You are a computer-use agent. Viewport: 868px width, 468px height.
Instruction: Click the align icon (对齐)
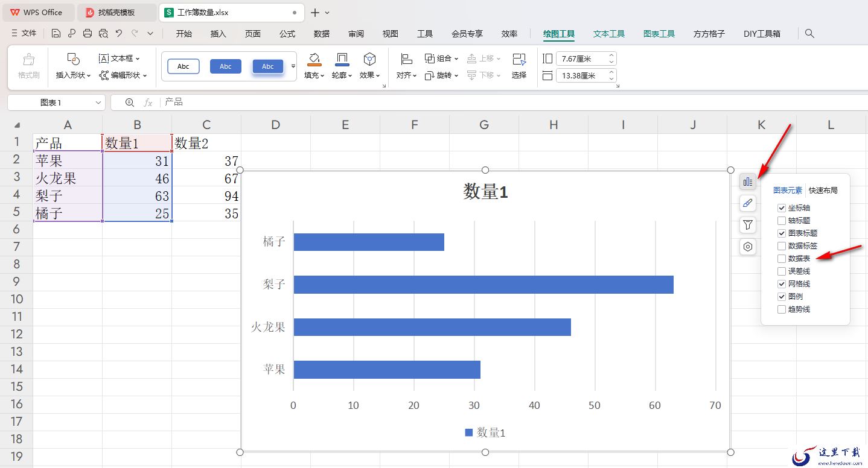[406, 59]
